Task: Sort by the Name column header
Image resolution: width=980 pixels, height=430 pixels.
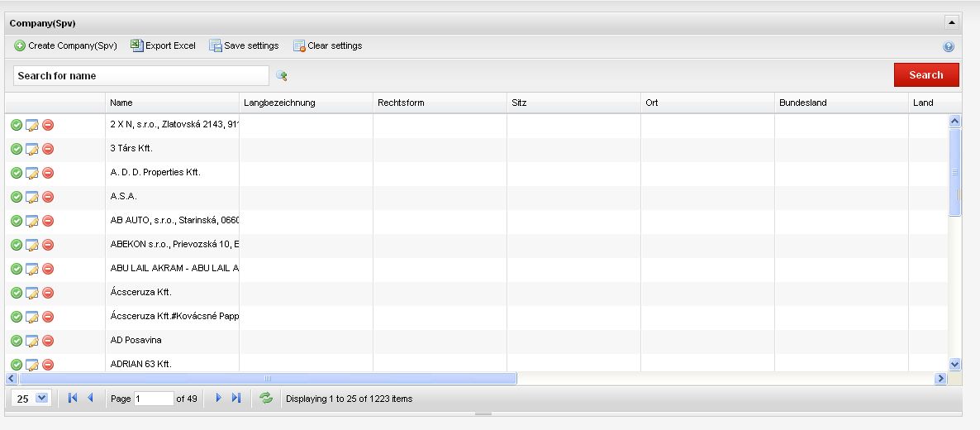Action: click(x=121, y=103)
